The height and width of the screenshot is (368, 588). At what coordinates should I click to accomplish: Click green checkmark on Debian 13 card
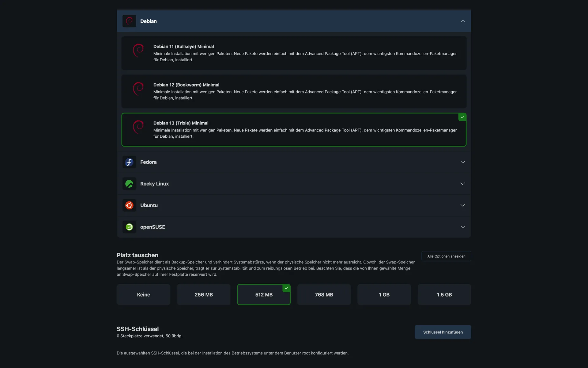point(462,117)
